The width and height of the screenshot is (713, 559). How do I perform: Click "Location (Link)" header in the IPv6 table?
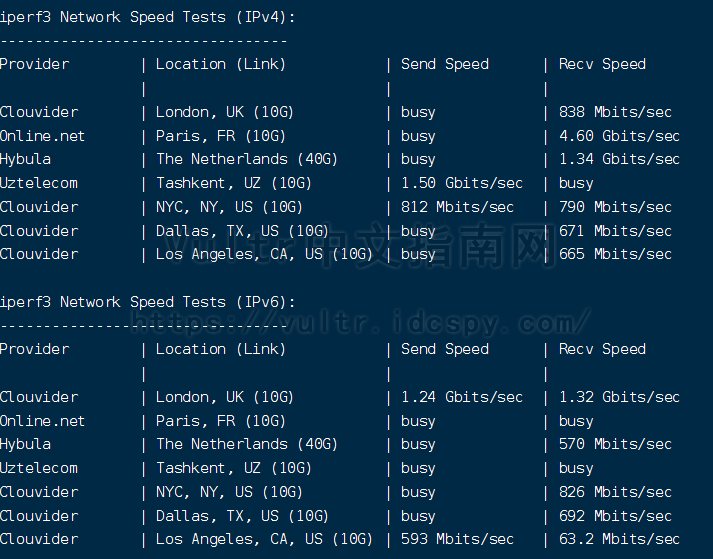pos(221,349)
